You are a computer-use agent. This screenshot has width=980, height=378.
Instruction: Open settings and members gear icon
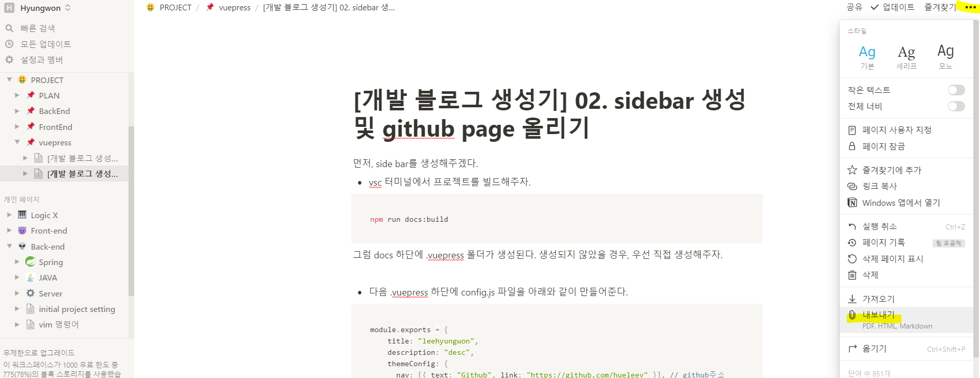tap(9, 60)
